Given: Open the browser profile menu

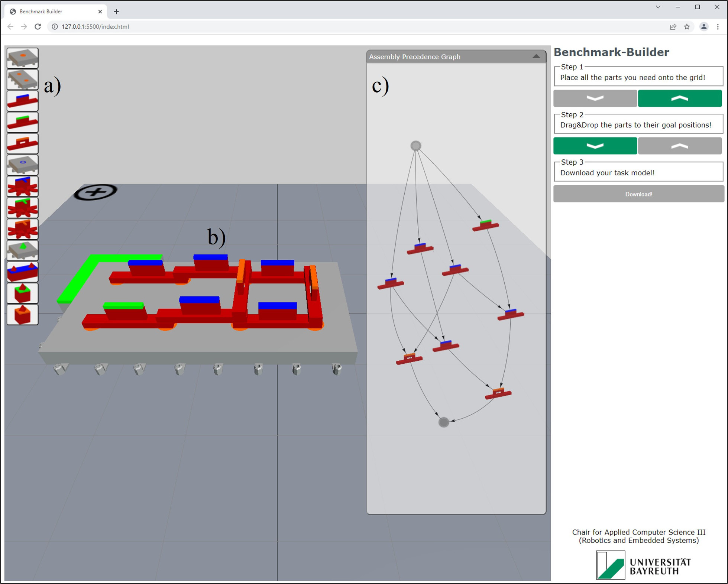Looking at the screenshot, I should coord(704,27).
